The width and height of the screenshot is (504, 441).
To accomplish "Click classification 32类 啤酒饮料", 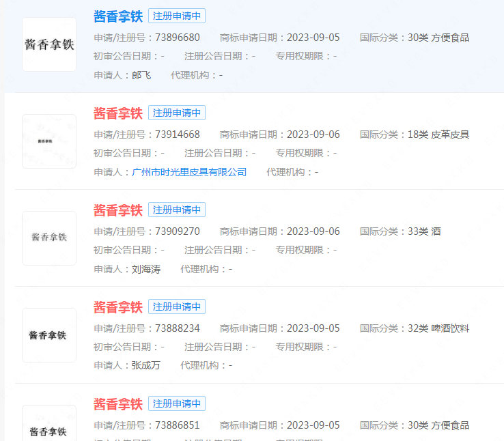I will pyautogui.click(x=438, y=328).
